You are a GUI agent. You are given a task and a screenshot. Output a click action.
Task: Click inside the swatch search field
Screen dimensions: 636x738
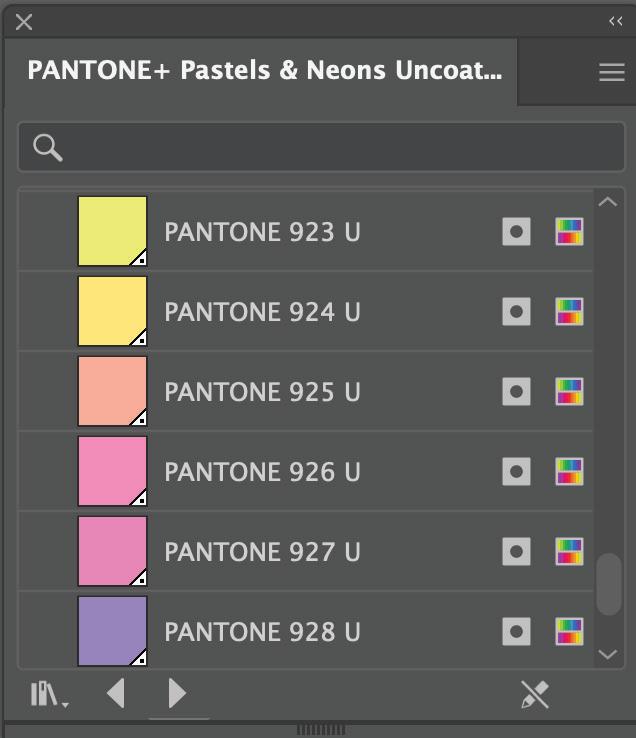(340, 147)
